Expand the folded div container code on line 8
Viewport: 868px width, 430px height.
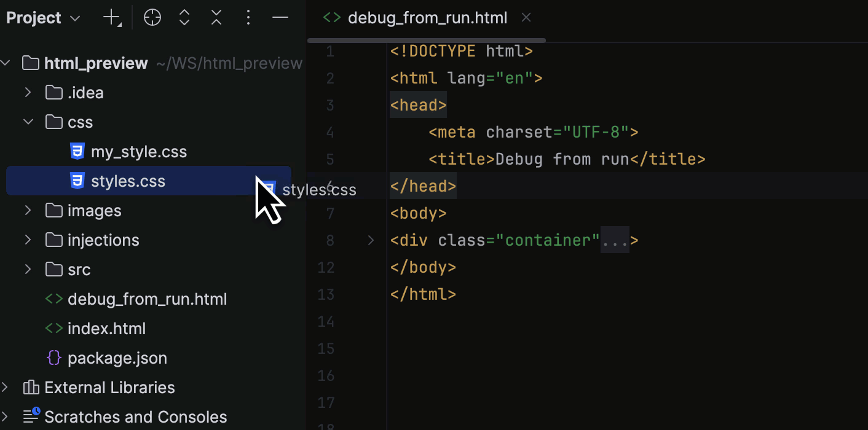click(371, 240)
